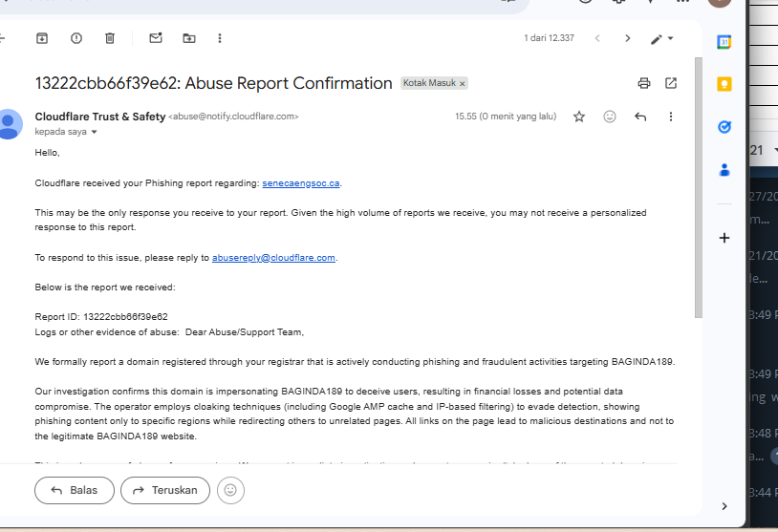Click the sender name Cloudflare Trust & Safety

(x=100, y=117)
